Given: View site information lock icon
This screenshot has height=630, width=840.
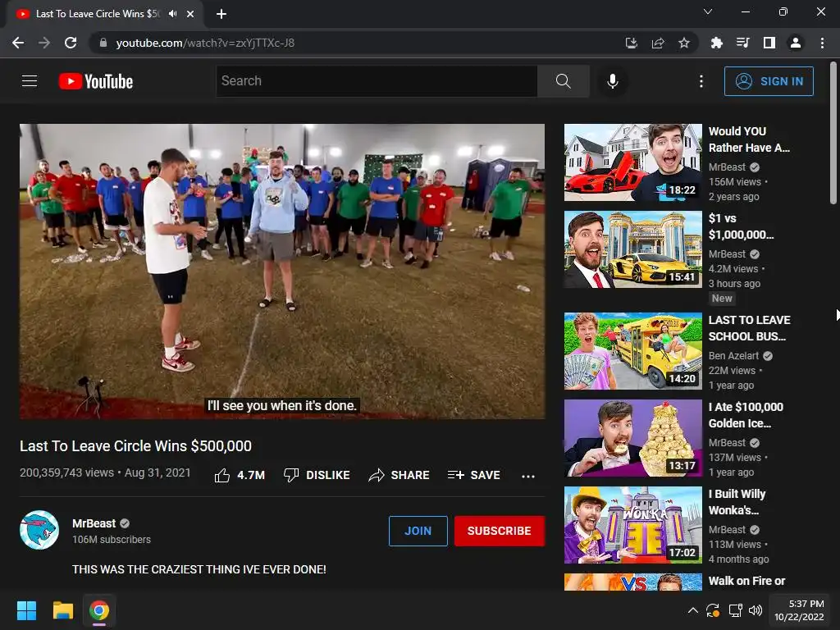Looking at the screenshot, I should coord(103,43).
